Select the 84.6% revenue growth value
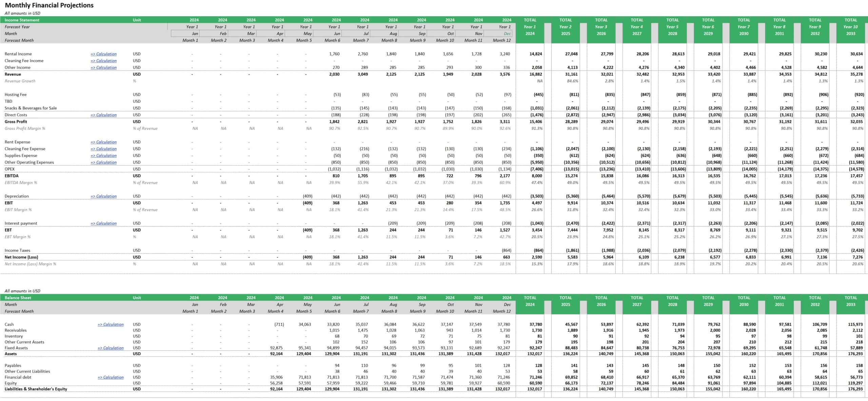Screen dimensions: 868x401 click(573, 81)
